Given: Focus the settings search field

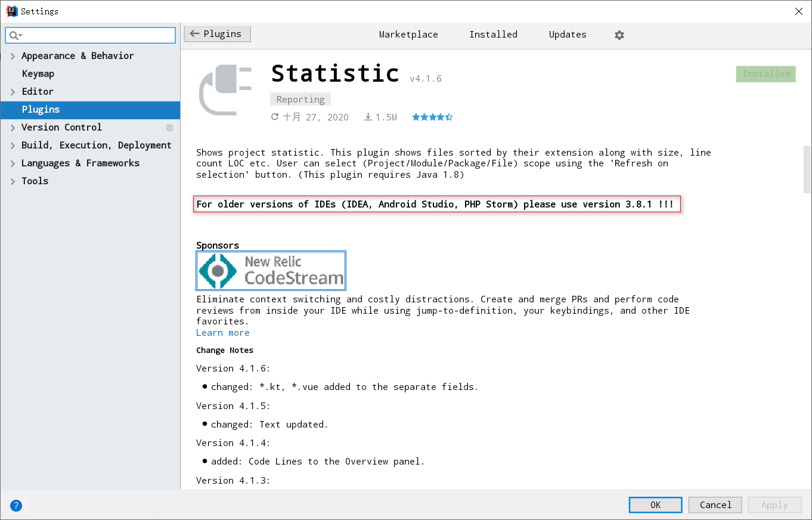Looking at the screenshot, I should 91,35.
